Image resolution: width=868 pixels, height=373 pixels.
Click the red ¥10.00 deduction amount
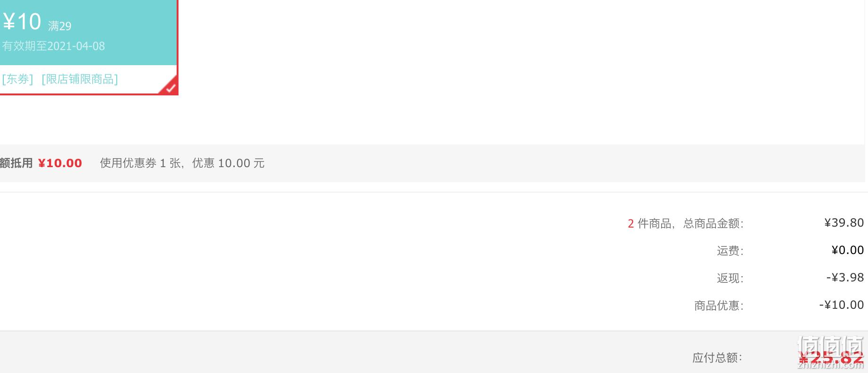(x=60, y=163)
